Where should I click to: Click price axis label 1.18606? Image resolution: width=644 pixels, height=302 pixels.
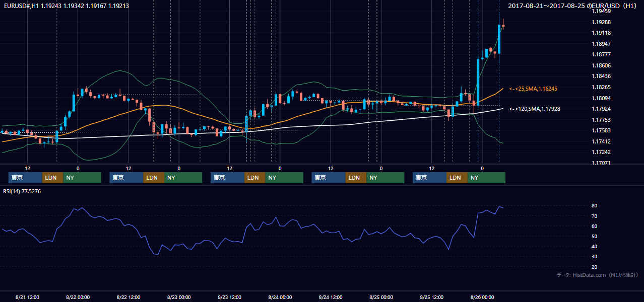click(x=601, y=65)
